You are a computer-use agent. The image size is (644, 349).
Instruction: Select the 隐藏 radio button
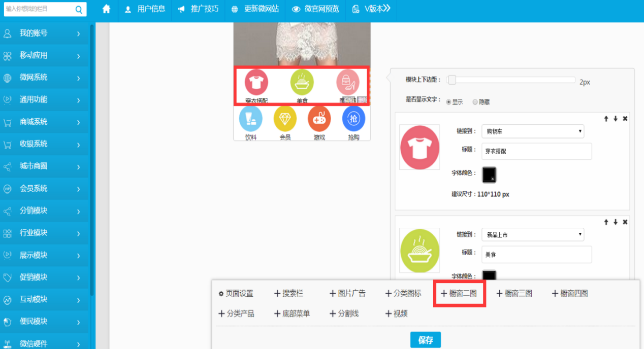tap(475, 102)
